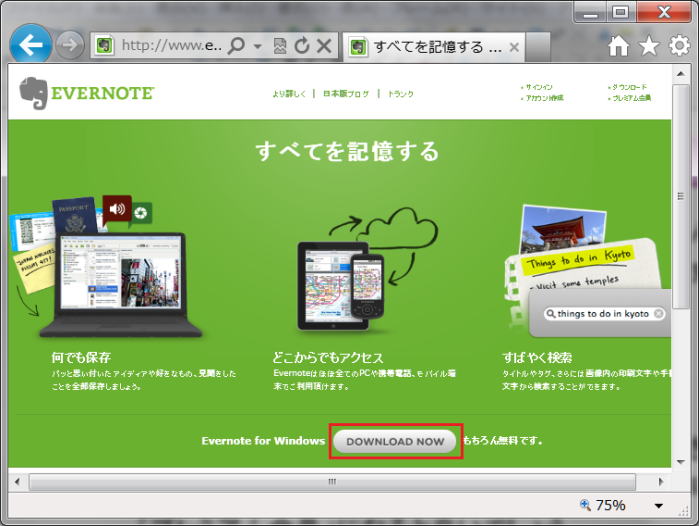
Task: Open the トランク link
Action: 400,94
